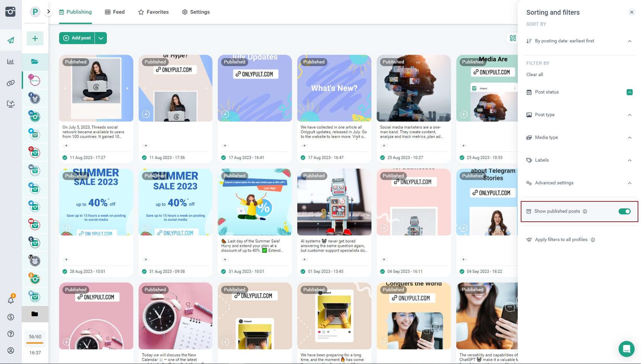Select the Twitter profile account
641x364 pixels.
coord(35,134)
